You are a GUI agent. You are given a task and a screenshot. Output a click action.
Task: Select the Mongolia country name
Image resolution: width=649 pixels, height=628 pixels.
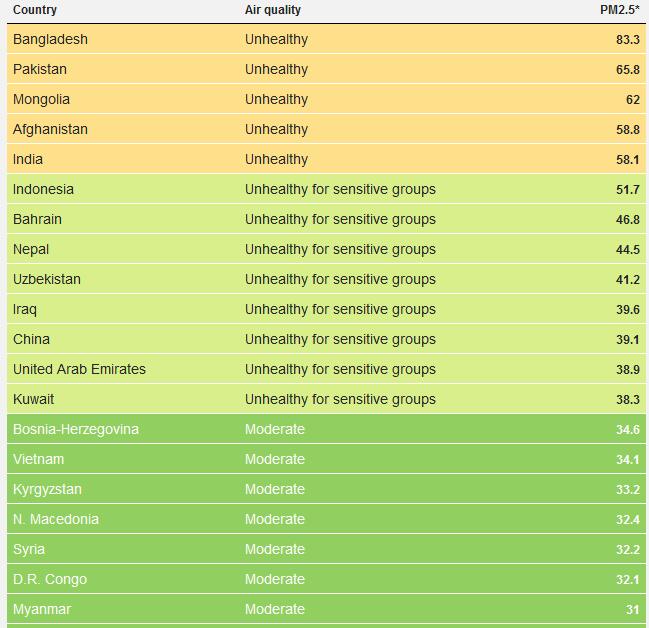[41, 99]
